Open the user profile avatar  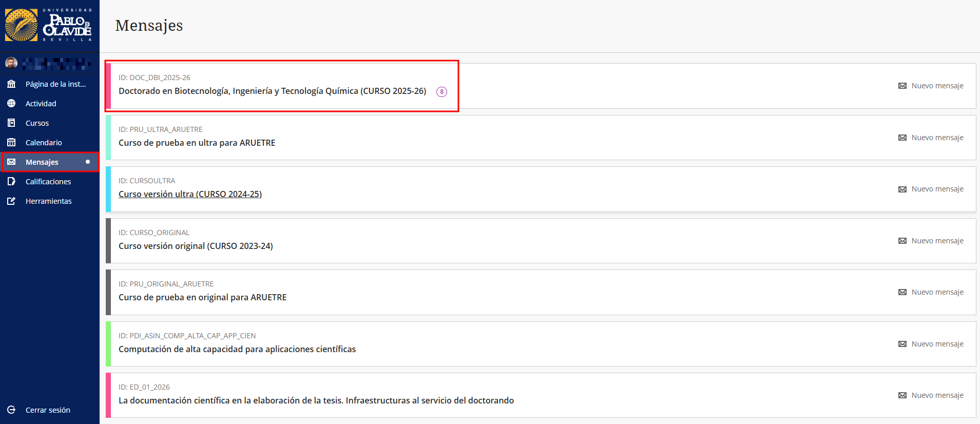[x=11, y=63]
